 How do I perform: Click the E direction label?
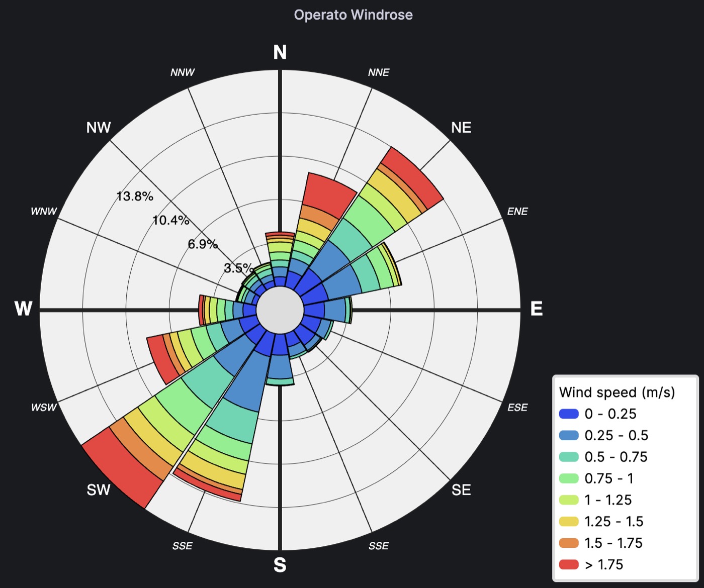(x=537, y=309)
